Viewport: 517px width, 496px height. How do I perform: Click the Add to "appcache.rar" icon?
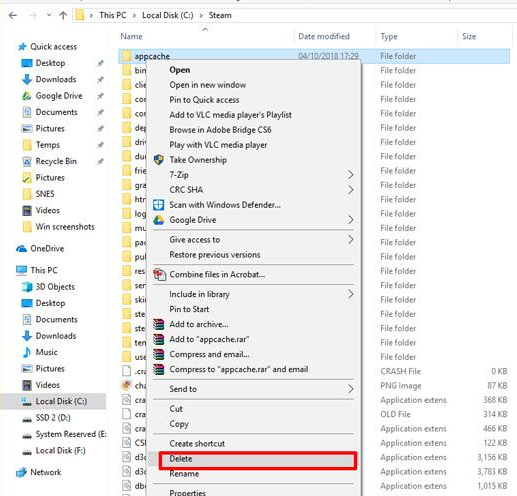pos(159,339)
